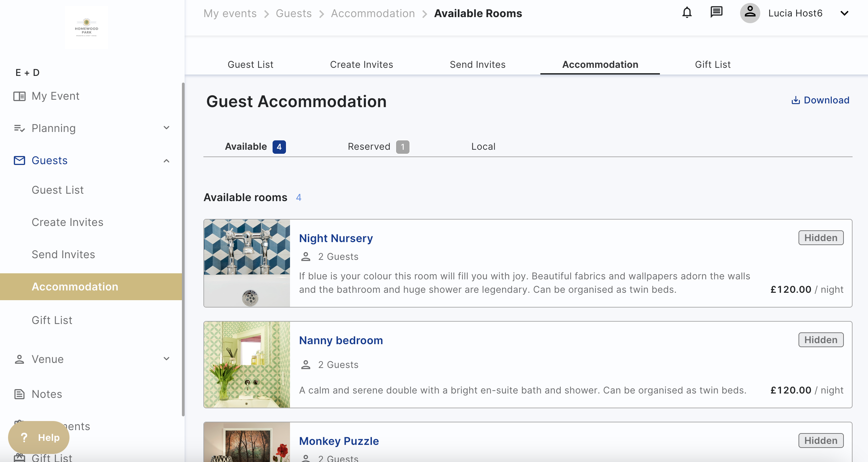
Task: Toggle the Hidden badge on Night Nursery
Action: 820,238
